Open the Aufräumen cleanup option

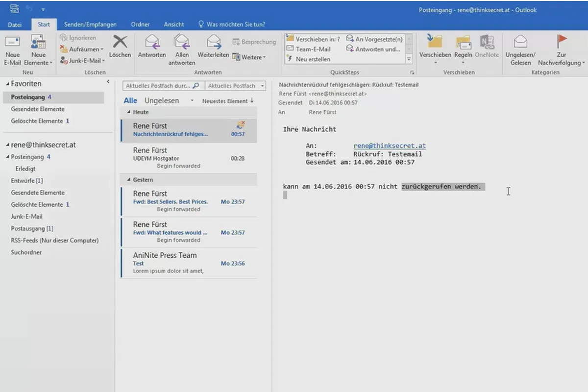[x=82, y=49]
